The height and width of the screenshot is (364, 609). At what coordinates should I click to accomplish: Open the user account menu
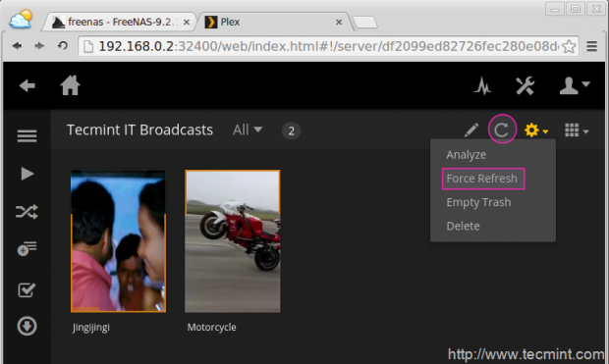click(575, 85)
